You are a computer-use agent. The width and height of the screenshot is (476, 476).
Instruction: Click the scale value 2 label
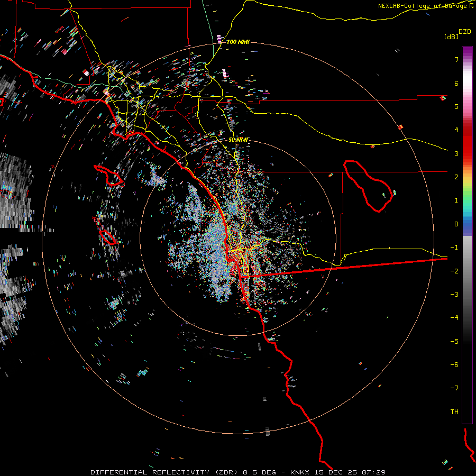[456, 177]
